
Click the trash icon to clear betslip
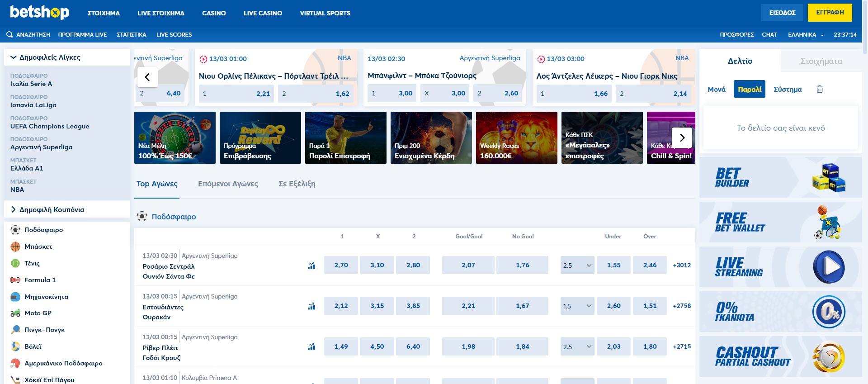tap(820, 89)
